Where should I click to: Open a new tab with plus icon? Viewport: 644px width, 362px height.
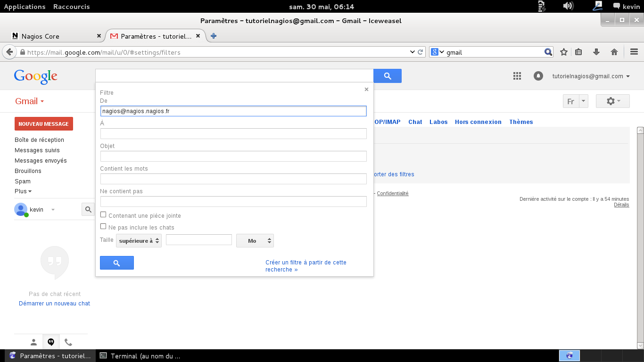click(214, 36)
